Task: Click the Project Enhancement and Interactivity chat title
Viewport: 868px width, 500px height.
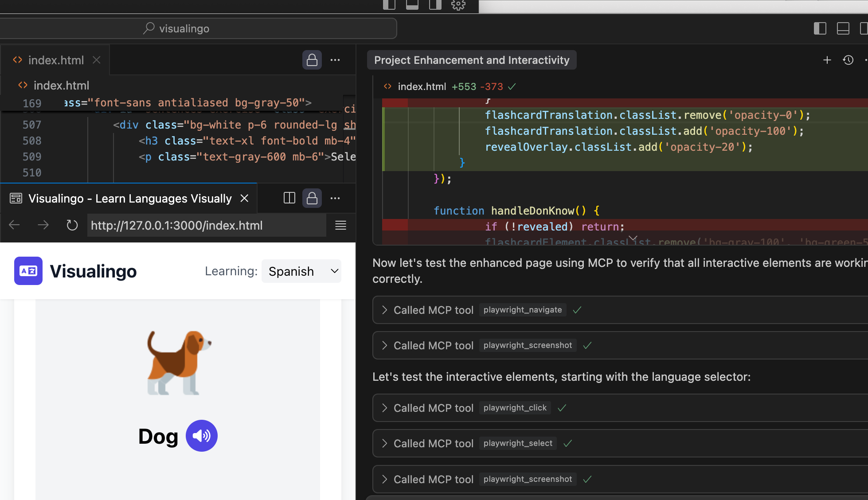Action: (471, 60)
